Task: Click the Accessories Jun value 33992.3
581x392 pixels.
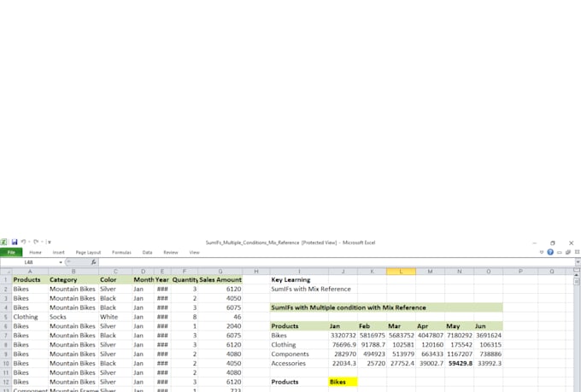Action: pyautogui.click(x=489, y=364)
